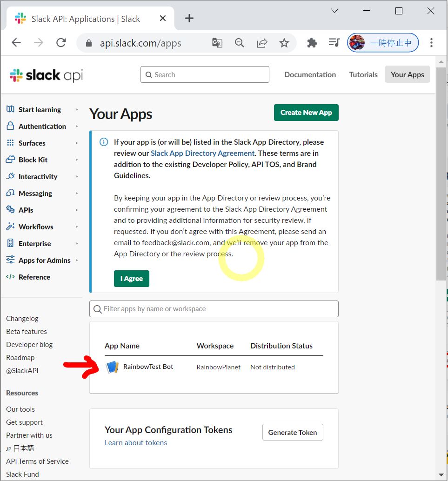Close the Slack API Applications tab

pos(163,19)
